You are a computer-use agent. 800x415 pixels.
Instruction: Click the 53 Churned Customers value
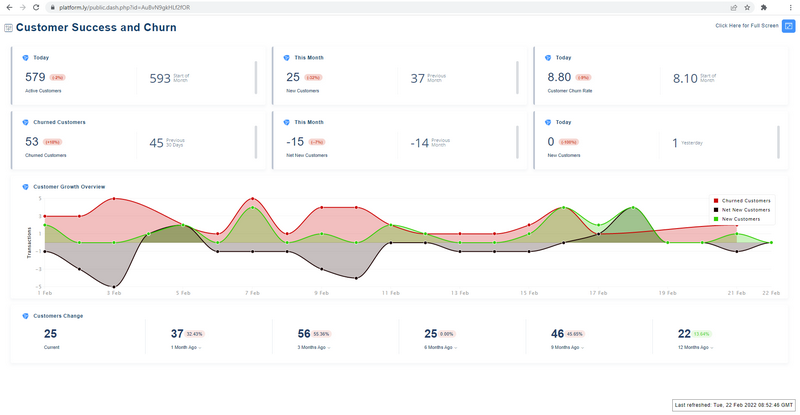click(32, 141)
